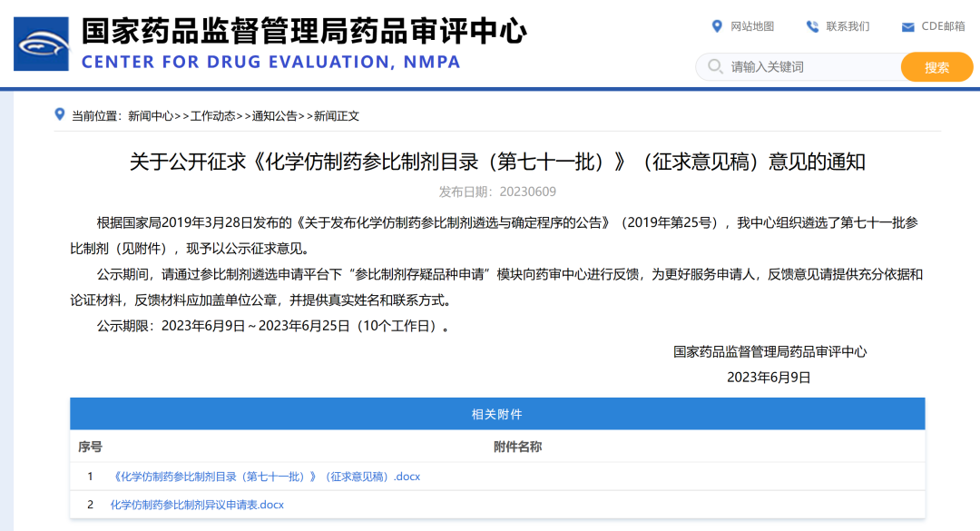Click the signature date 2023年6月9日
980x531 pixels.
[769, 377]
